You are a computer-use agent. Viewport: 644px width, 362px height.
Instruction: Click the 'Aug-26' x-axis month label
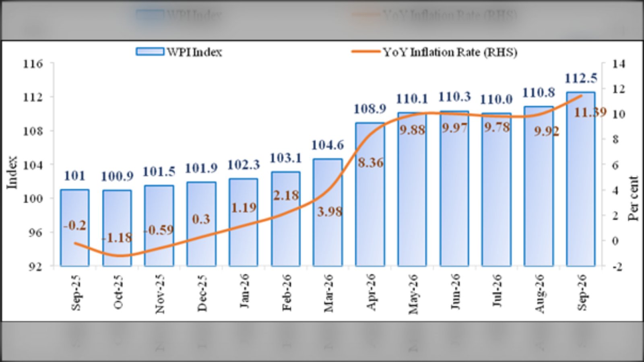(x=539, y=294)
